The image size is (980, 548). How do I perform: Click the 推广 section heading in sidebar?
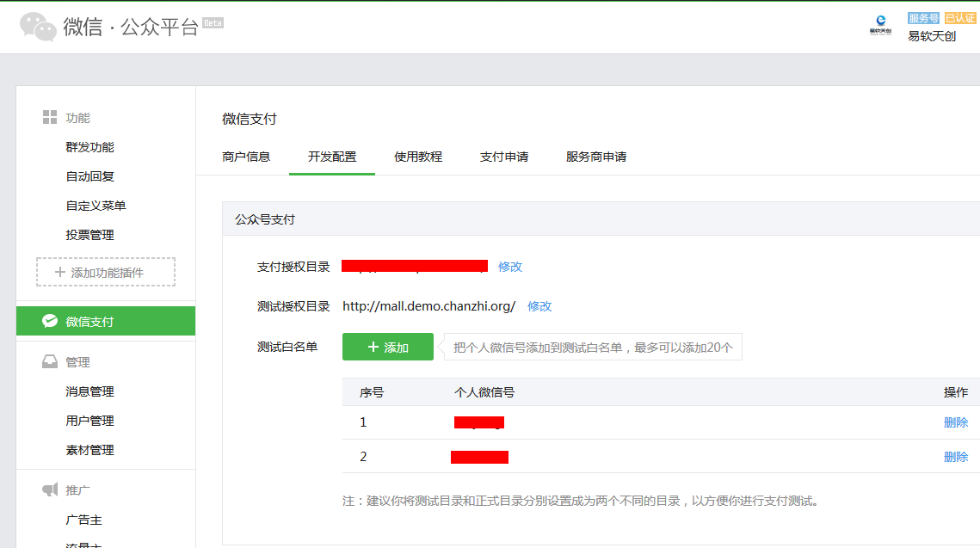[x=78, y=490]
